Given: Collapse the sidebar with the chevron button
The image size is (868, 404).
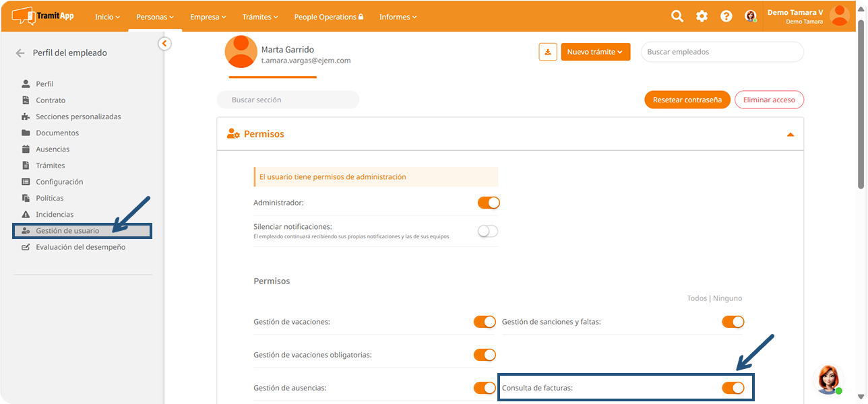Looking at the screenshot, I should coord(164,44).
